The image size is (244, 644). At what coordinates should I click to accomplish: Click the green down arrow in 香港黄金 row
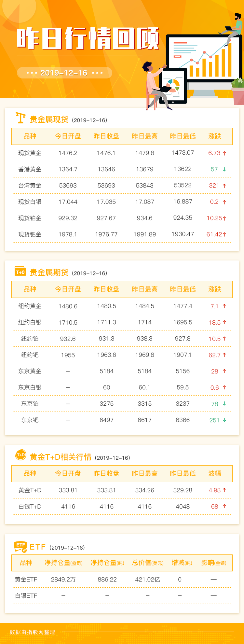point(224,169)
